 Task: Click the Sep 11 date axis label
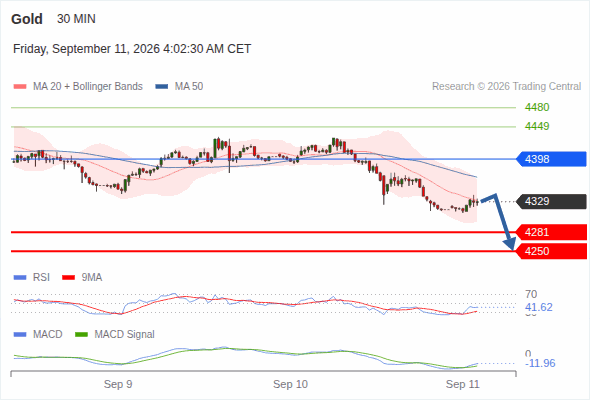coord(463,384)
